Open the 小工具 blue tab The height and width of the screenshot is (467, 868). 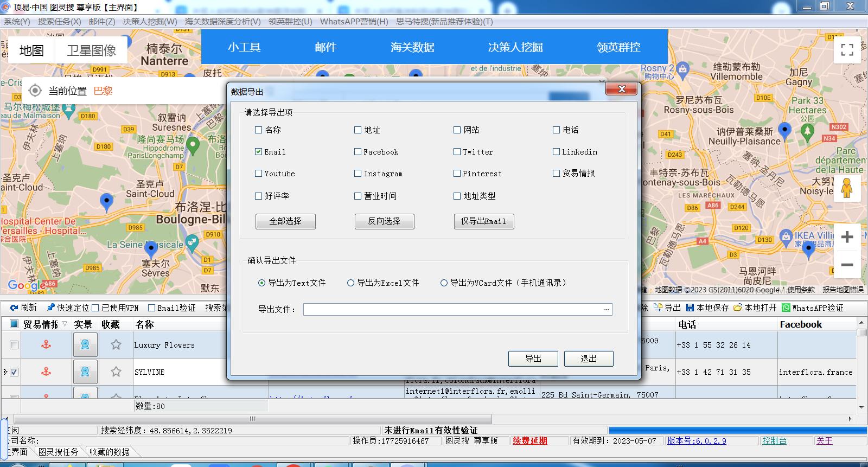coord(244,47)
